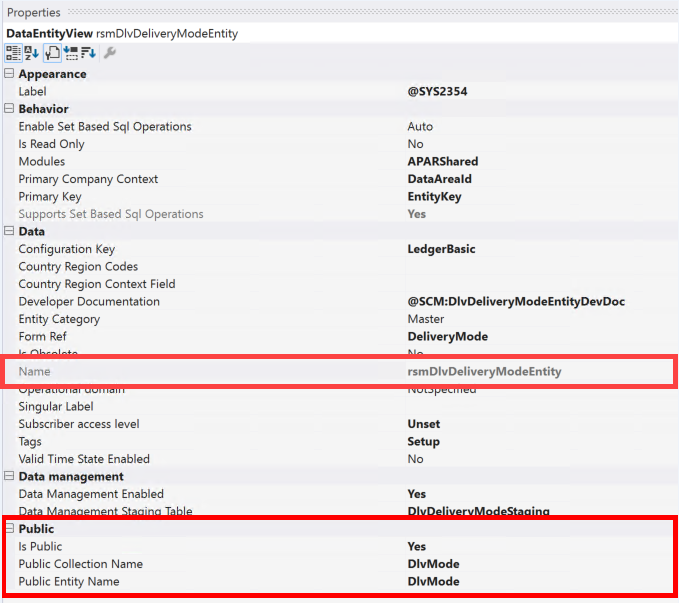Screen dimensions: 679x603
Task: Click the arrow with dashed rectangle icon
Action: (x=70, y=52)
